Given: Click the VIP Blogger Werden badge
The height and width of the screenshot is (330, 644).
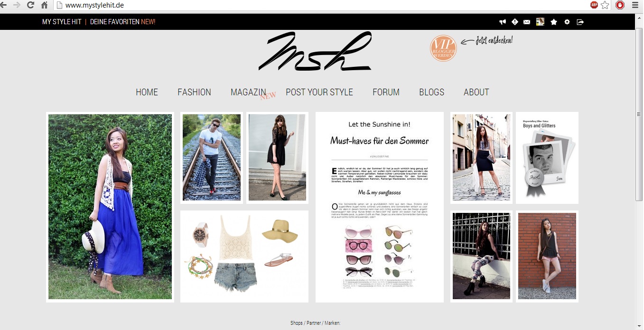Looking at the screenshot, I should [x=443, y=48].
